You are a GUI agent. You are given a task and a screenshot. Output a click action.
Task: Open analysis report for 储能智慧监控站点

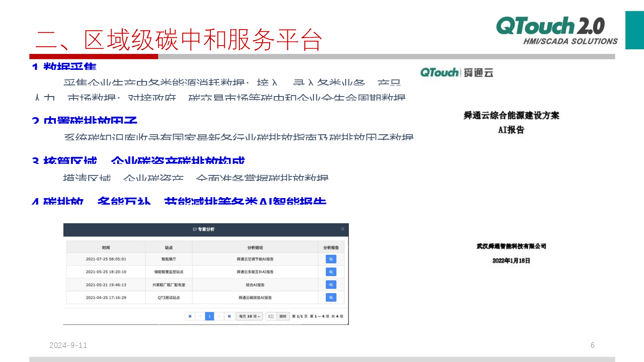point(331,272)
